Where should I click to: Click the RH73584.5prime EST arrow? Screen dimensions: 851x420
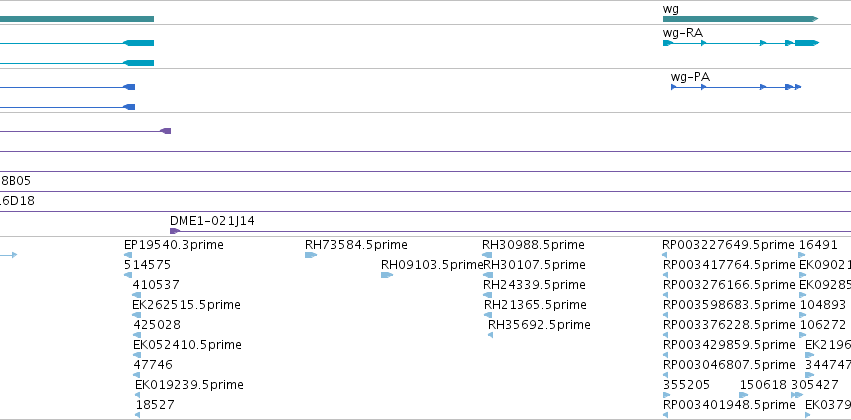pyautogui.click(x=311, y=255)
